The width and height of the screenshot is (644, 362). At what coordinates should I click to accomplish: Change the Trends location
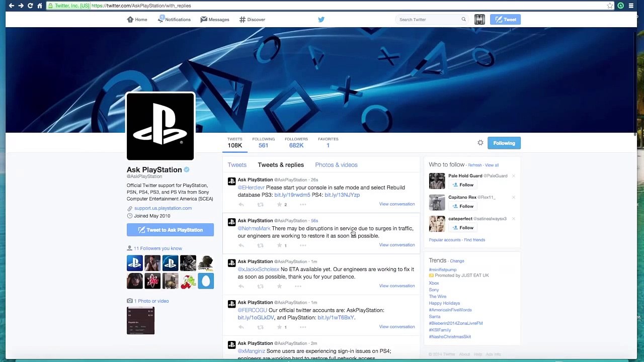point(457,261)
